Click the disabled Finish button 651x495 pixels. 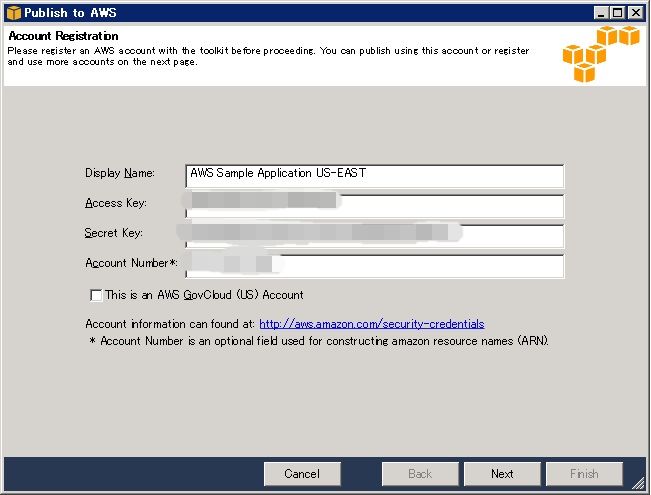584,474
